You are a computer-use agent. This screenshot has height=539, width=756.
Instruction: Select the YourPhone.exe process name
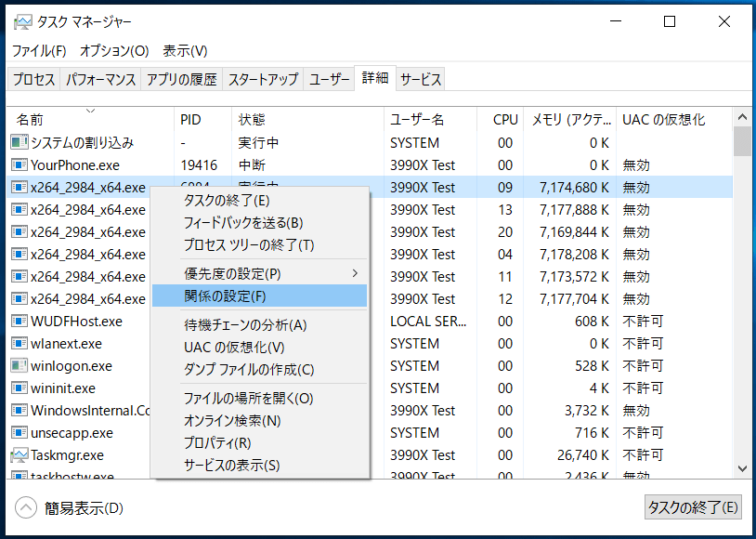[75, 165]
